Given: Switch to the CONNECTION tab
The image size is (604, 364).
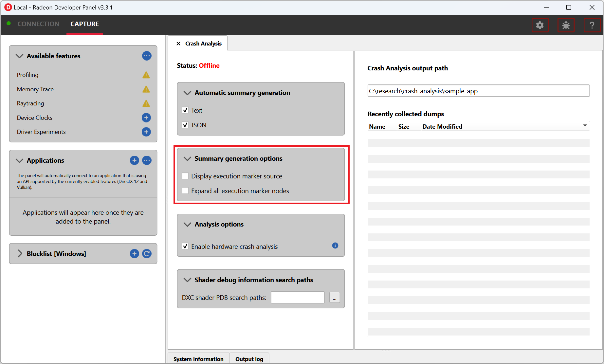Looking at the screenshot, I should 38,24.
